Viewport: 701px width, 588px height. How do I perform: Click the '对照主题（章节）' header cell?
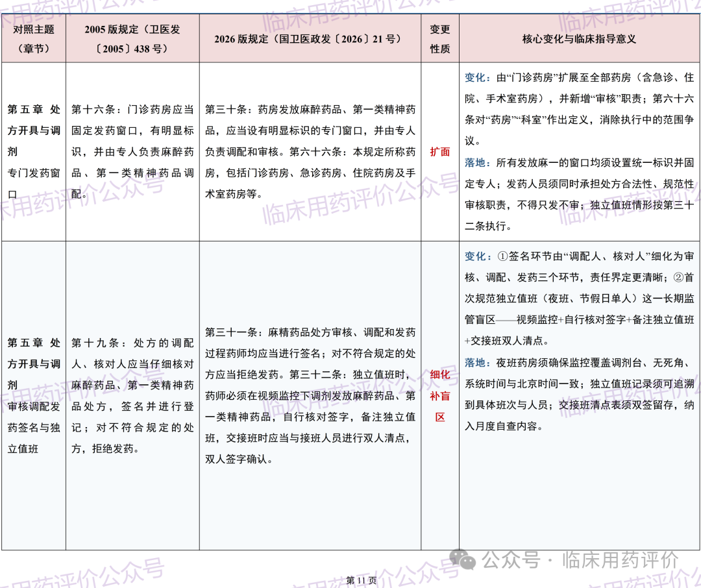coord(34,38)
